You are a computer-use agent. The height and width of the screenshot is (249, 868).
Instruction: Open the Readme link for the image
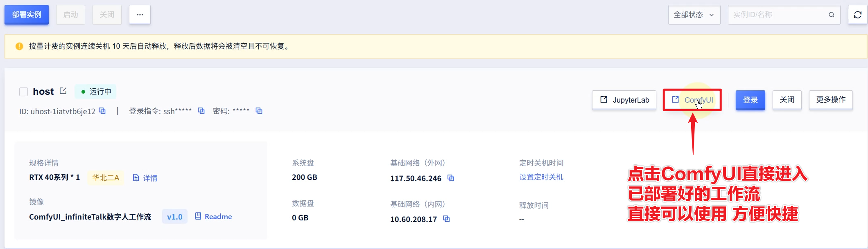(x=213, y=216)
